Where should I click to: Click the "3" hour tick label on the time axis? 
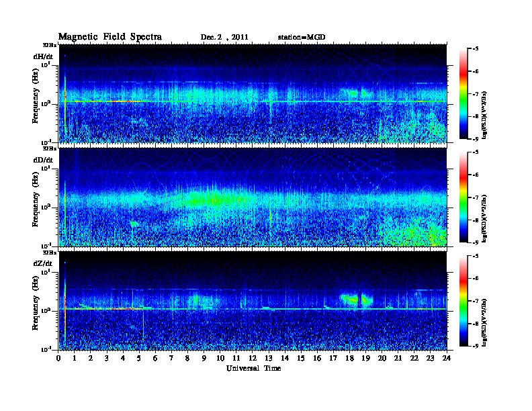(107, 358)
